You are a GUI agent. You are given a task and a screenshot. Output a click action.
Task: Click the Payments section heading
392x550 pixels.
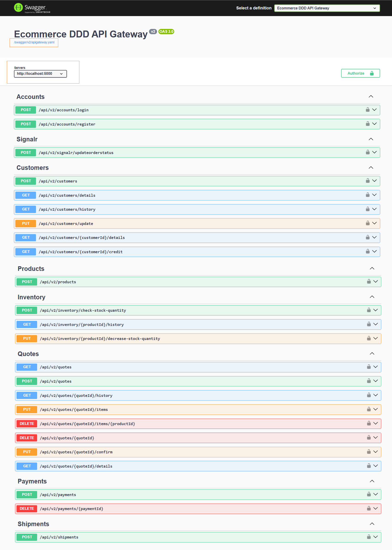[32, 481]
